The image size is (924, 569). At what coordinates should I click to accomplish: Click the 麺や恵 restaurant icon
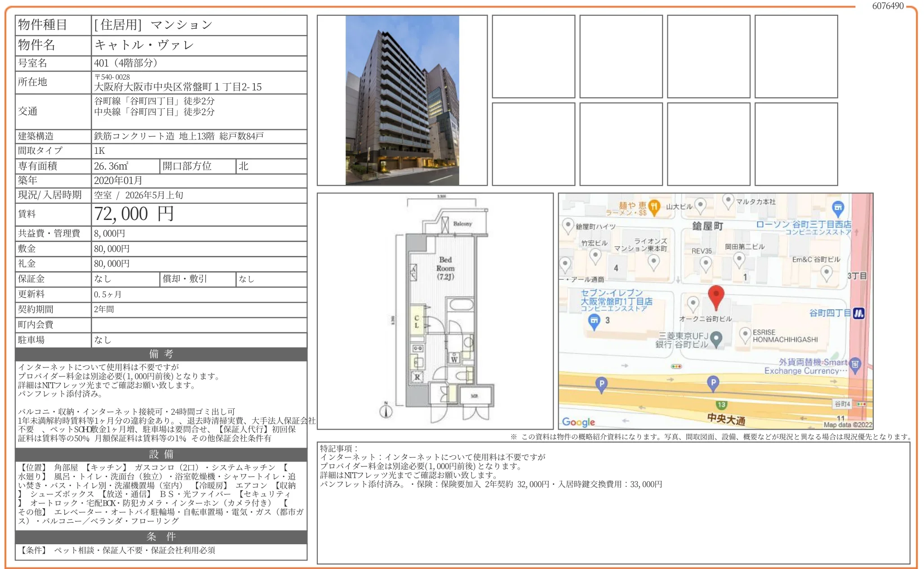click(654, 206)
